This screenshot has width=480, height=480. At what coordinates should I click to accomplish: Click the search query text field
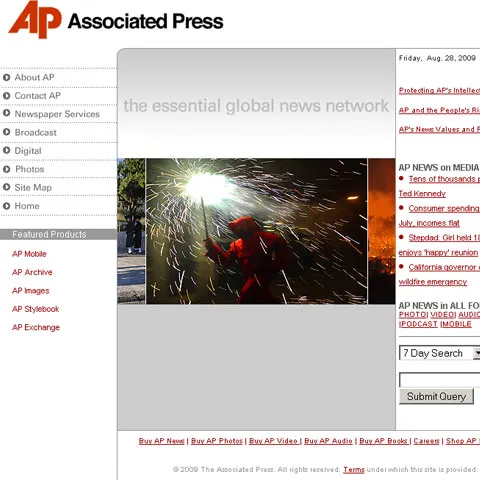439,380
